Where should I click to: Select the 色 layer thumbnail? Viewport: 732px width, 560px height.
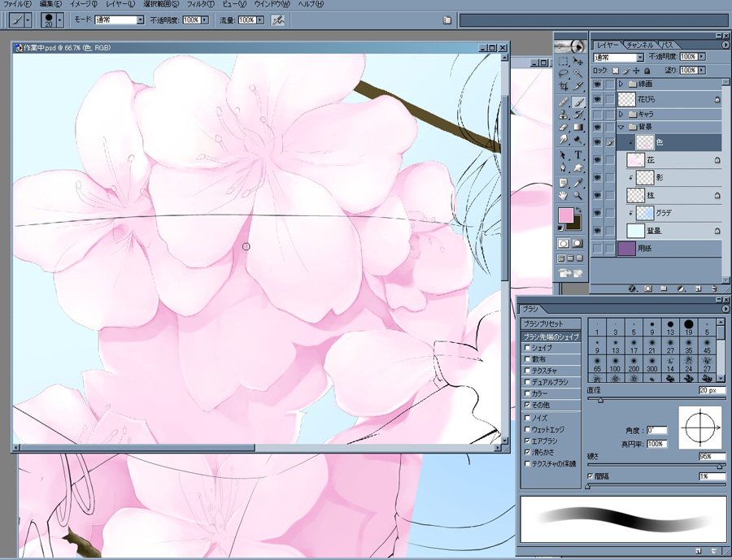[x=645, y=142]
